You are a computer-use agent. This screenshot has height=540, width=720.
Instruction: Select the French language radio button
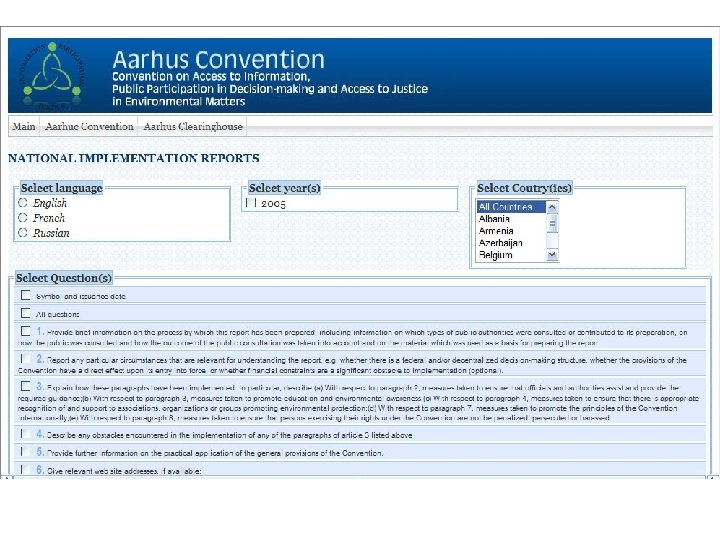point(22,217)
